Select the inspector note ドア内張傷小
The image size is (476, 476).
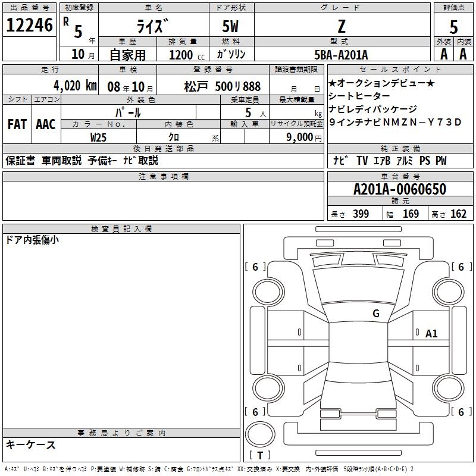[32, 240]
